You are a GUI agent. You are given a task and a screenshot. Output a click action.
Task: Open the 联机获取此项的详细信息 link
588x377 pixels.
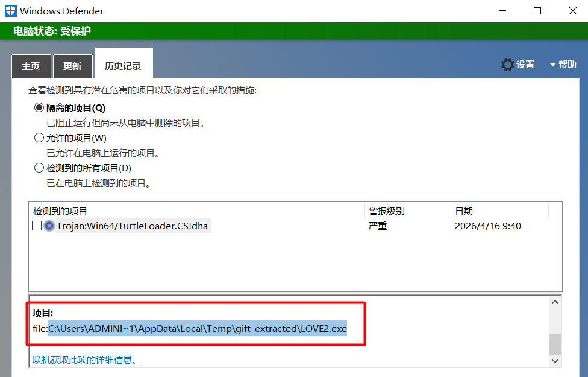[x=86, y=360]
